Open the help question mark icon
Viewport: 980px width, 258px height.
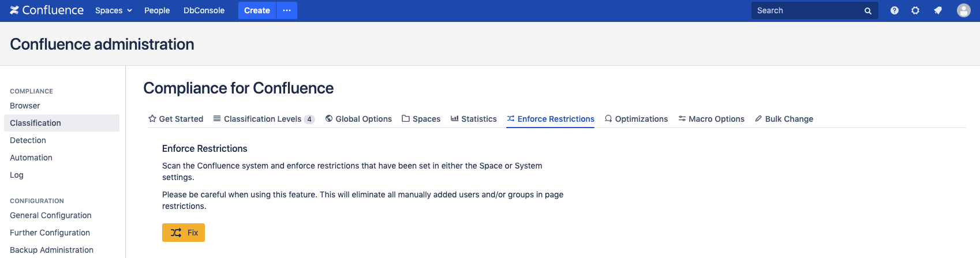pyautogui.click(x=894, y=10)
